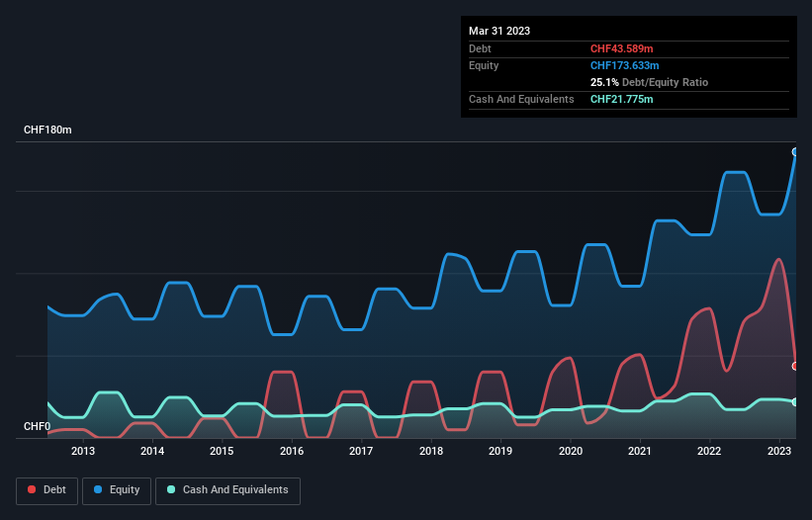Image resolution: width=812 pixels, height=520 pixels.
Task: Click the 2013 x-axis label
Action: pos(83,451)
